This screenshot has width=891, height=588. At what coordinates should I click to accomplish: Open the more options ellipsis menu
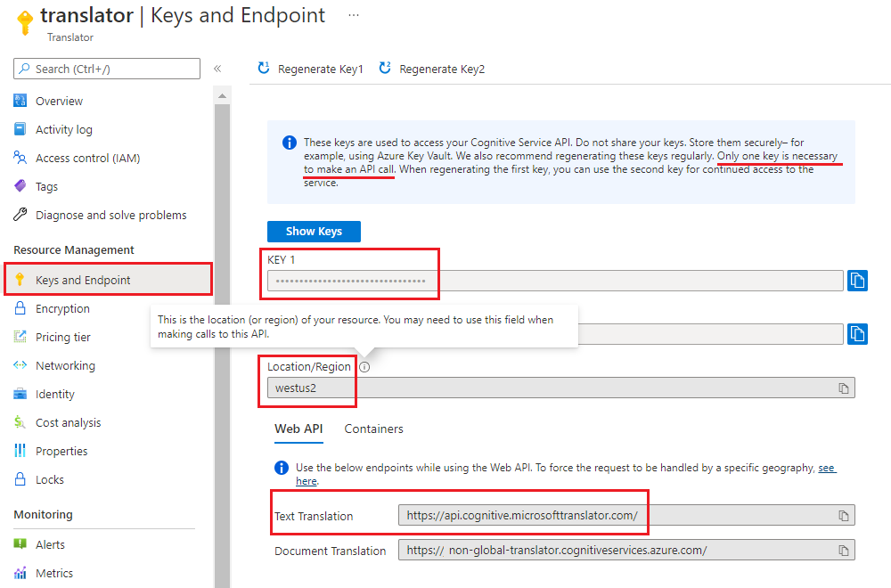[354, 16]
